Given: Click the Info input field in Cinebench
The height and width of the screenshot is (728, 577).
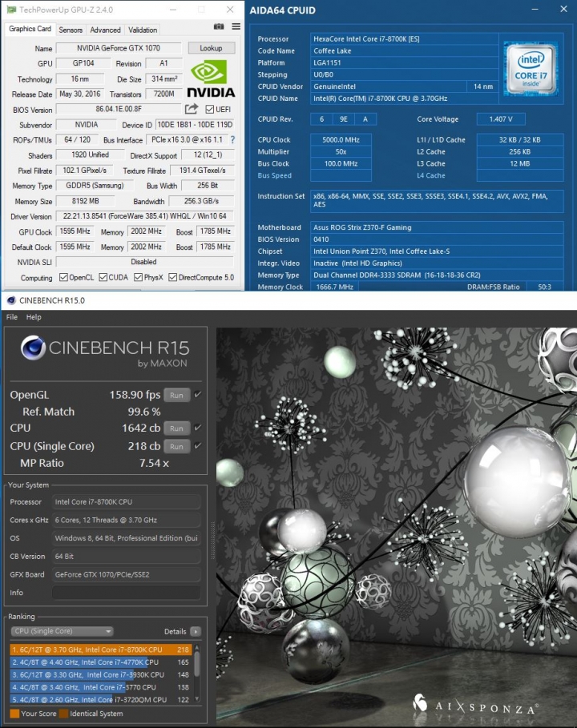Looking at the screenshot, I should [x=127, y=593].
